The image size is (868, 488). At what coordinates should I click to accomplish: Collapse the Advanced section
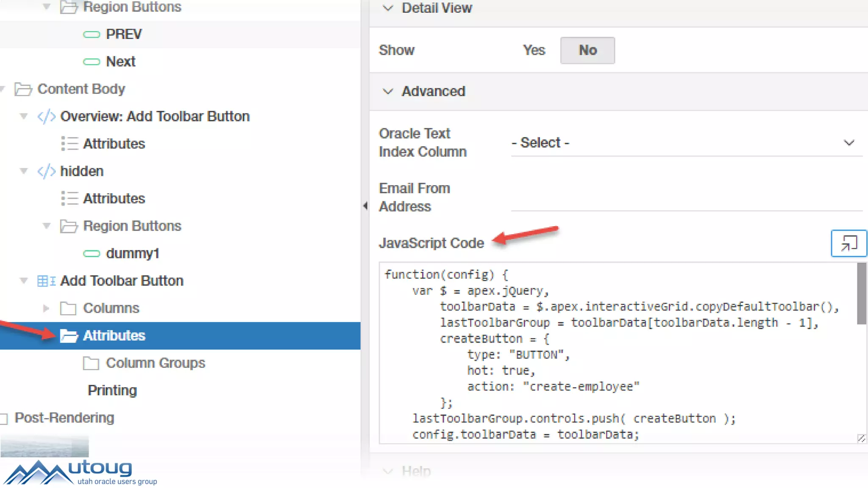coord(388,91)
